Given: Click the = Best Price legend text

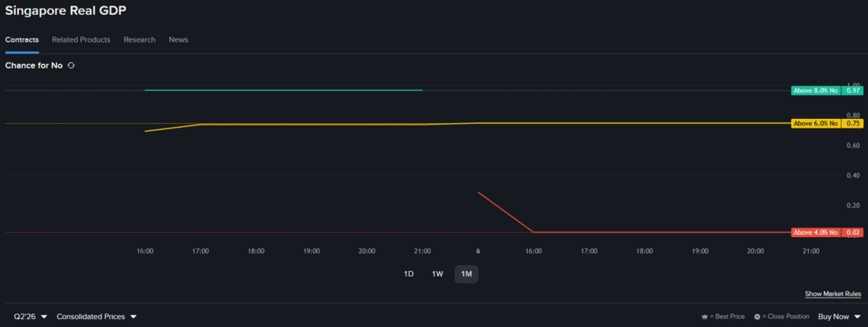Looking at the screenshot, I should tap(728, 317).
